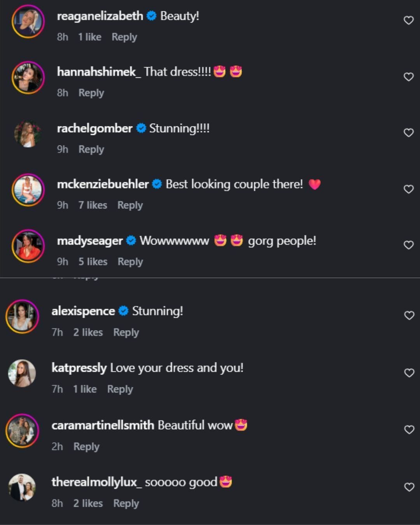This screenshot has width=420, height=525.
Task: Open hannahshimek_'s profile picture
Action: [28, 77]
